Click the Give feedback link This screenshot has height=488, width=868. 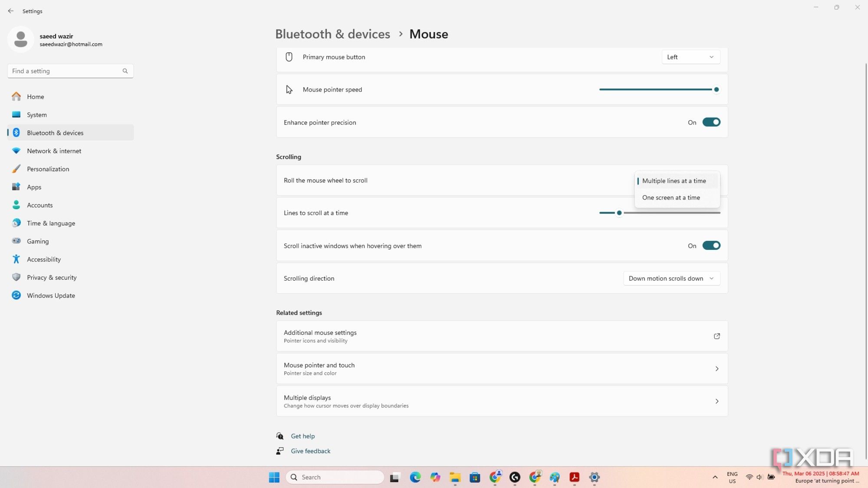point(310,451)
